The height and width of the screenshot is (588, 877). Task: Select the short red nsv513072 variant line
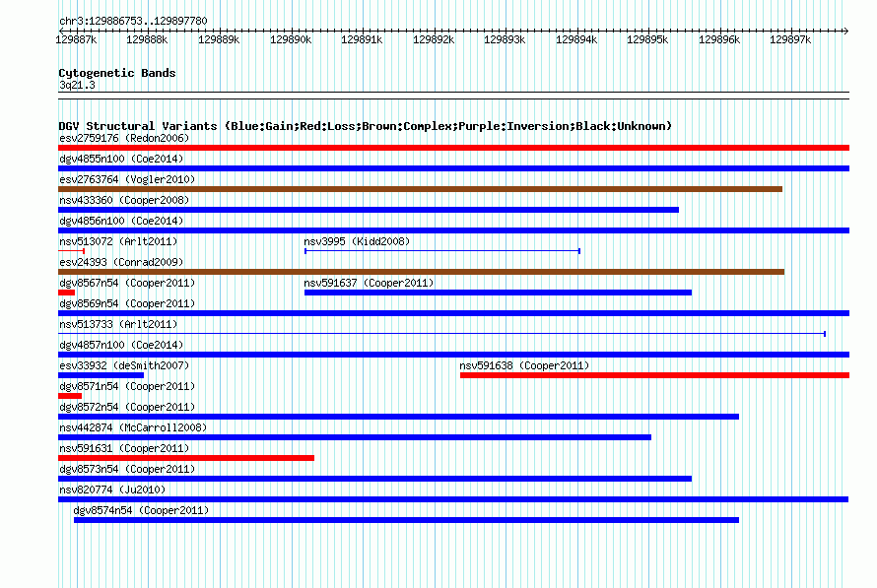click(72, 251)
